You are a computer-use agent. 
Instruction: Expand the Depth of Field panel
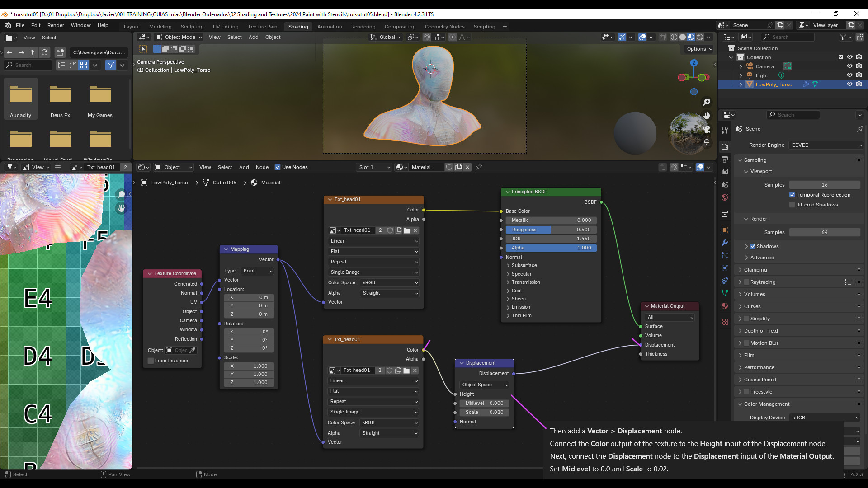click(x=760, y=331)
